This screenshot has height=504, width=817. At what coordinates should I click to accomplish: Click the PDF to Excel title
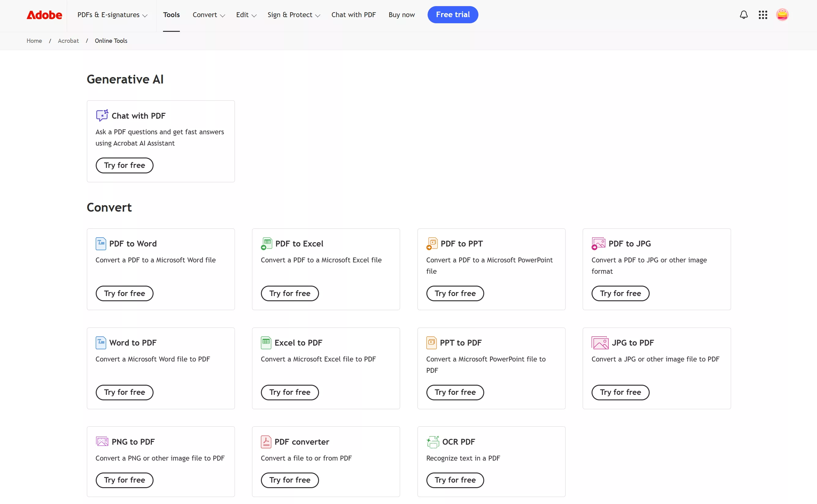pos(299,244)
